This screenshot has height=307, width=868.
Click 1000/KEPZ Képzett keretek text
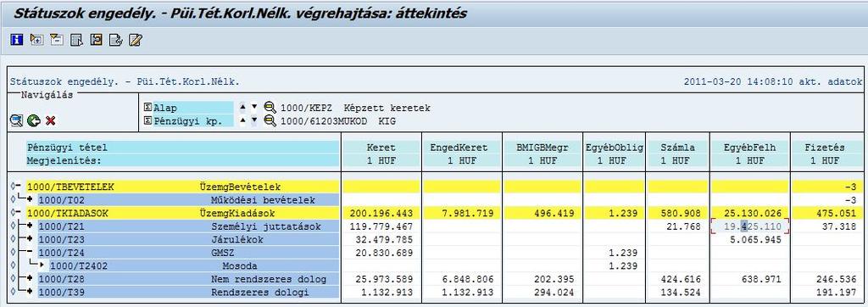(355, 108)
